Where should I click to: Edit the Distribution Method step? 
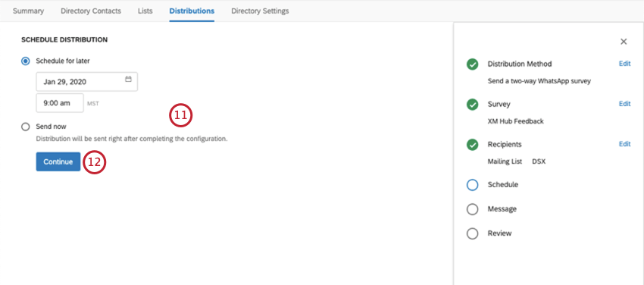point(624,64)
